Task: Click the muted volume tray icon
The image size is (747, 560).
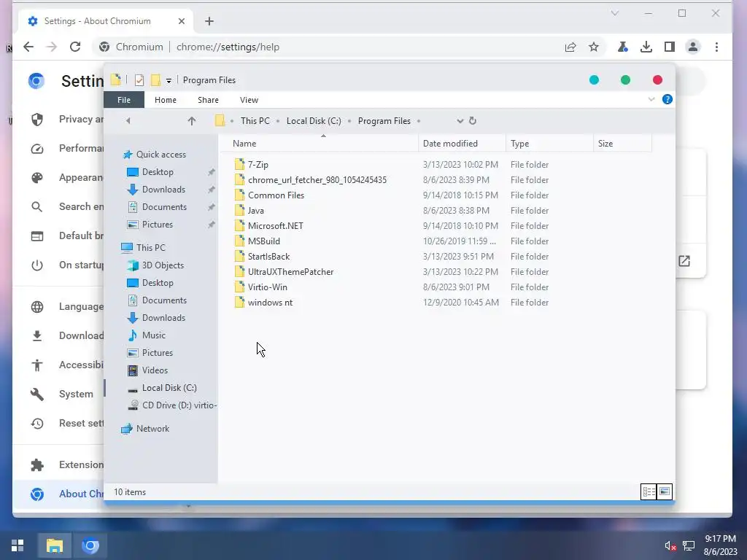Action: click(x=670, y=545)
